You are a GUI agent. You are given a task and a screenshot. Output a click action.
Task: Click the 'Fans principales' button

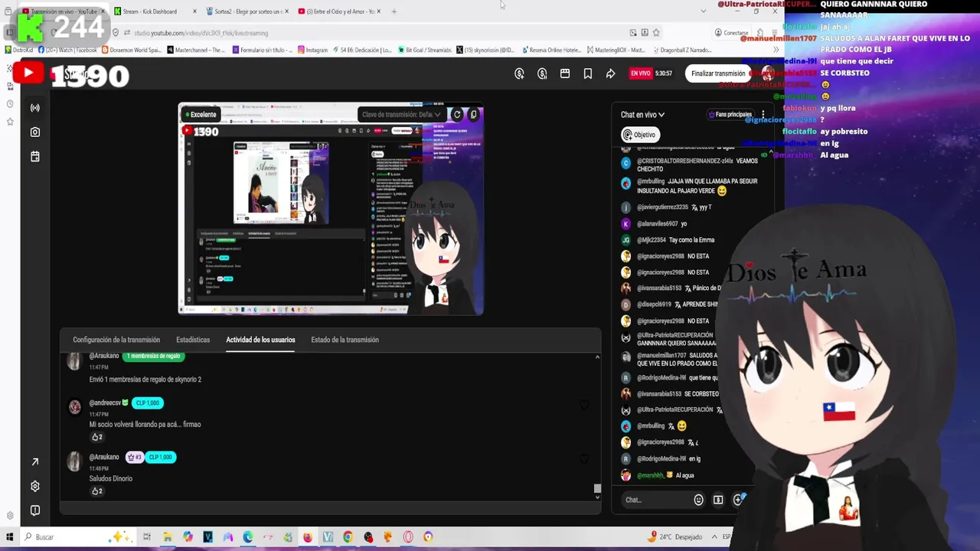click(x=730, y=115)
